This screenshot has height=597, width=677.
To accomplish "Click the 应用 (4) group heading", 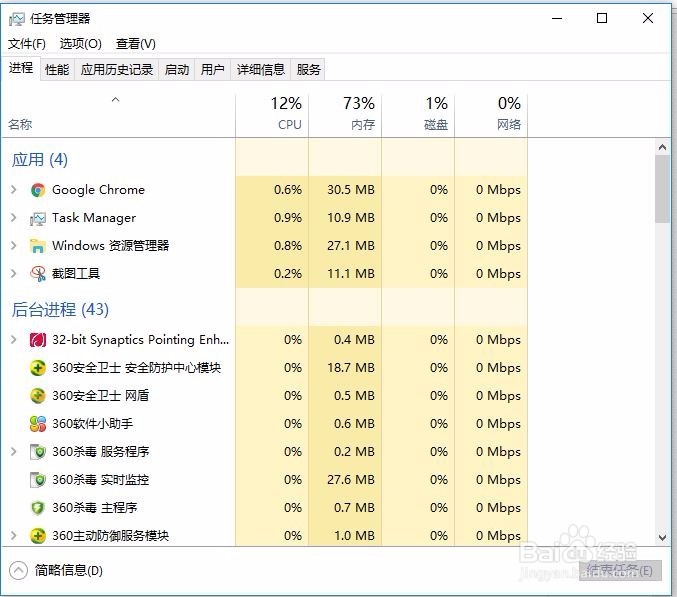I will (x=40, y=160).
